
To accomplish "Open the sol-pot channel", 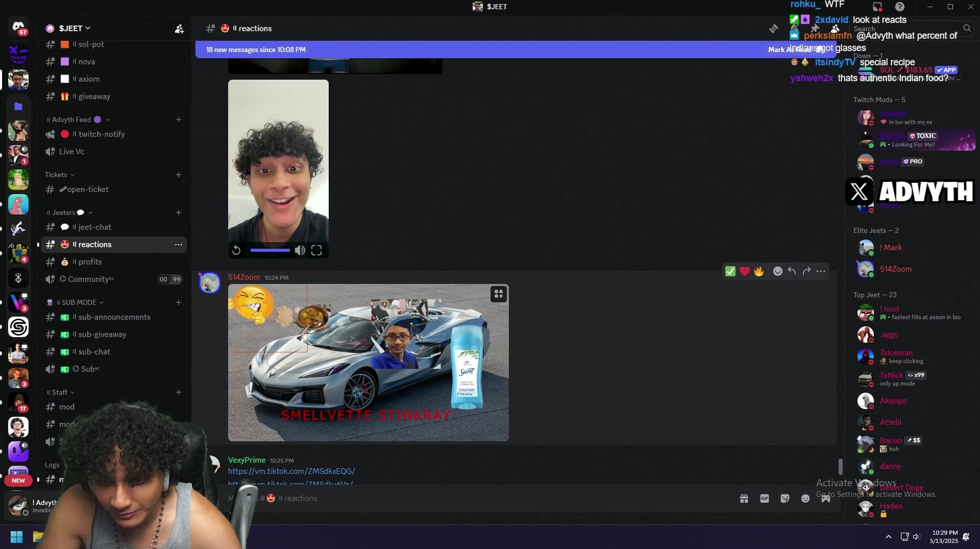I will coord(114,44).
